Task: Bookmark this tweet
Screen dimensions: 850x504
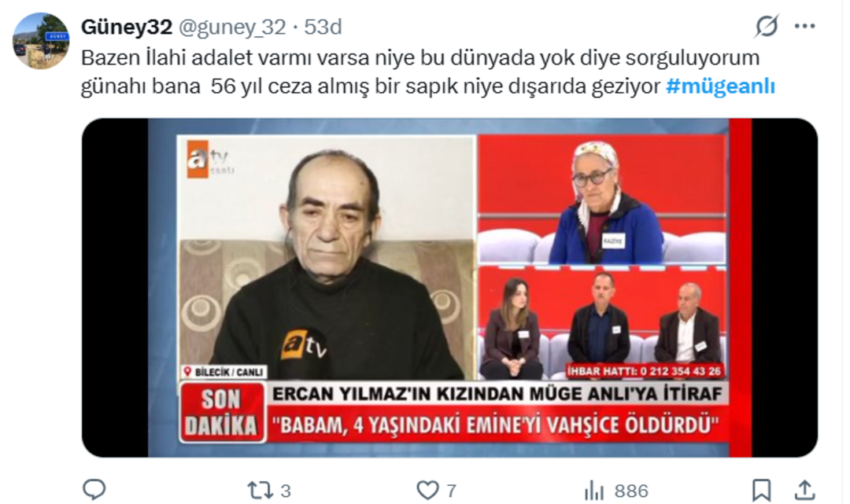Action: point(761,491)
